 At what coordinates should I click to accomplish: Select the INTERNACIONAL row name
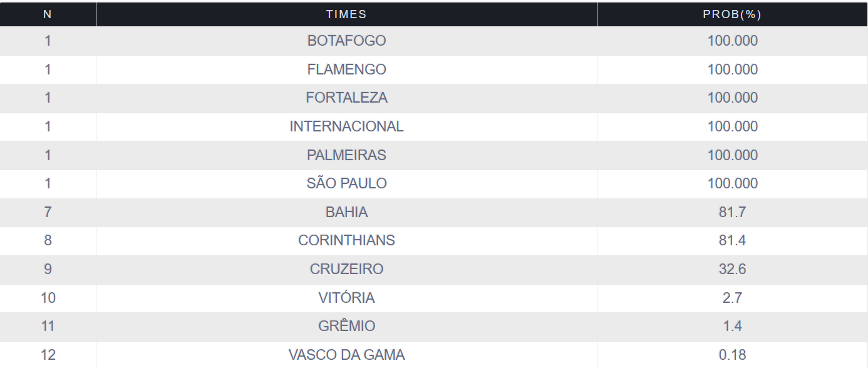coord(346,126)
